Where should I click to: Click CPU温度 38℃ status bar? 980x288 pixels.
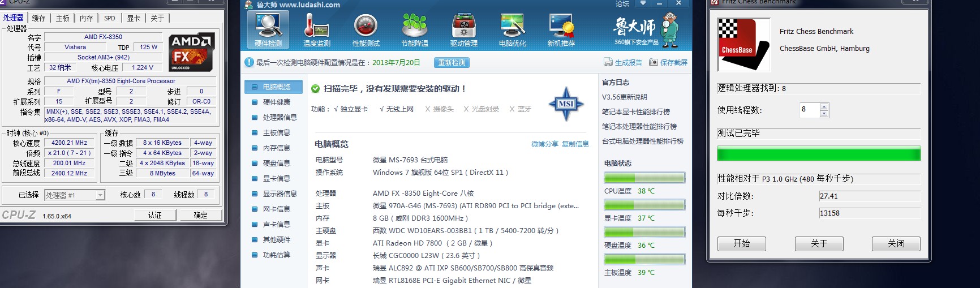click(x=644, y=178)
